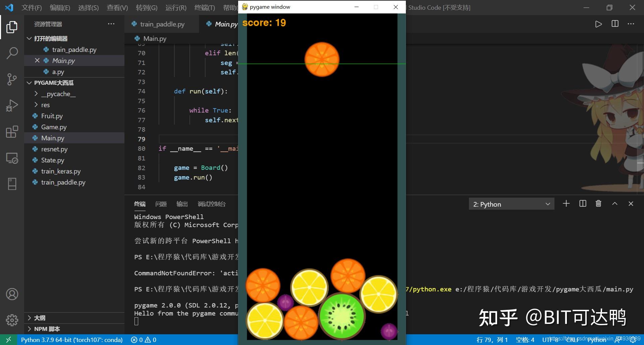
Task: Close the terminal panel
Action: pos(631,204)
